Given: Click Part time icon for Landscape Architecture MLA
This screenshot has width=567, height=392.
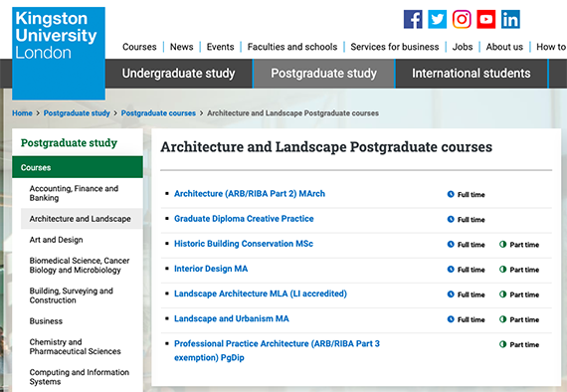Looking at the screenshot, I should [x=502, y=294].
